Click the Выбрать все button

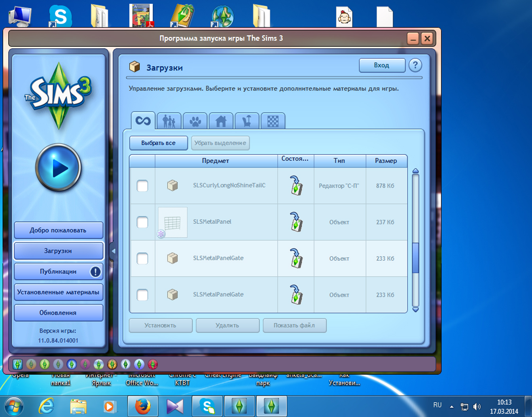159,143
